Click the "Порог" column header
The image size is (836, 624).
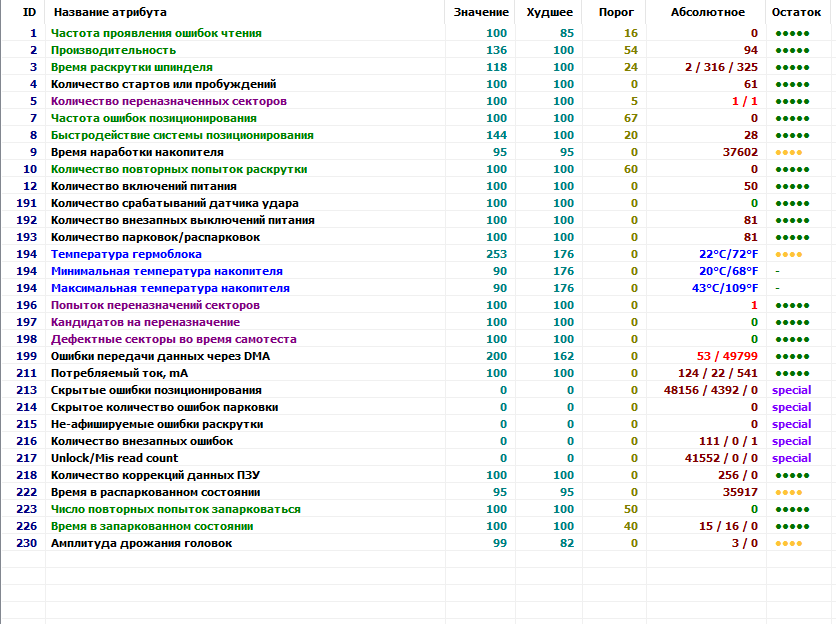[x=615, y=12]
